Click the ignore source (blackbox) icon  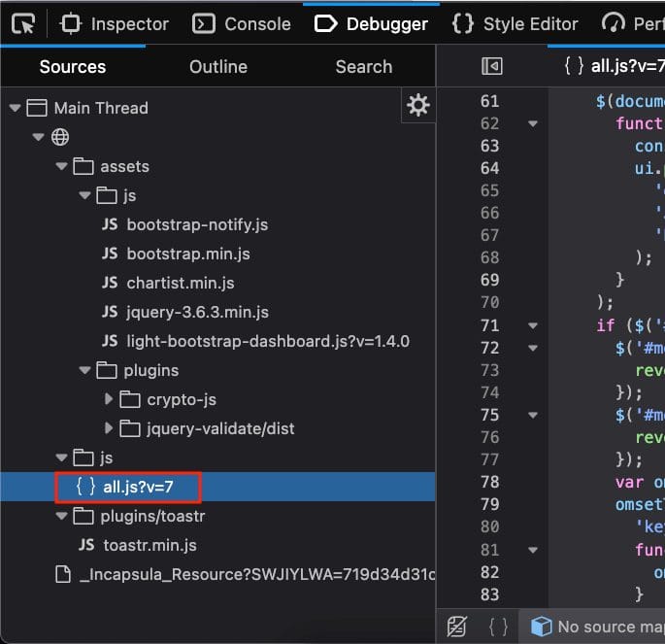457,627
